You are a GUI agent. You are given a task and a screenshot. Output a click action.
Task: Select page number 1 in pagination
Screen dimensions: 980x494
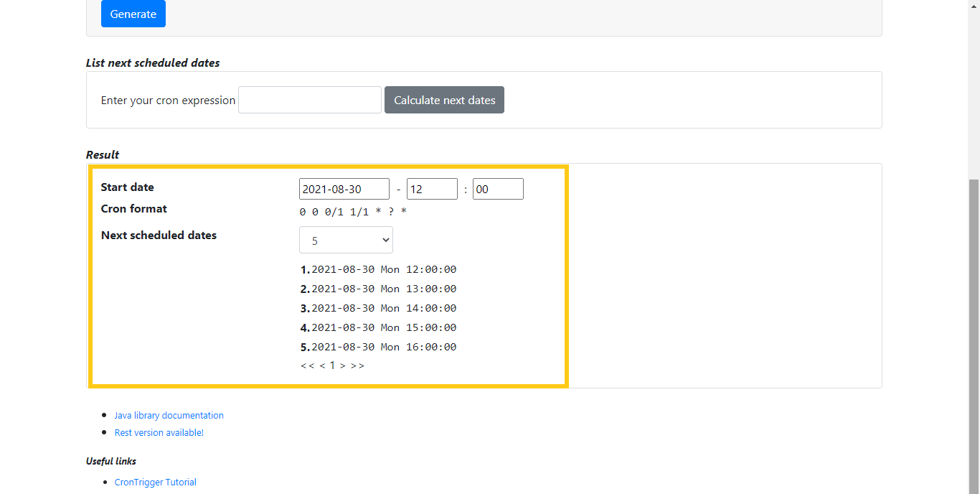[332, 365]
